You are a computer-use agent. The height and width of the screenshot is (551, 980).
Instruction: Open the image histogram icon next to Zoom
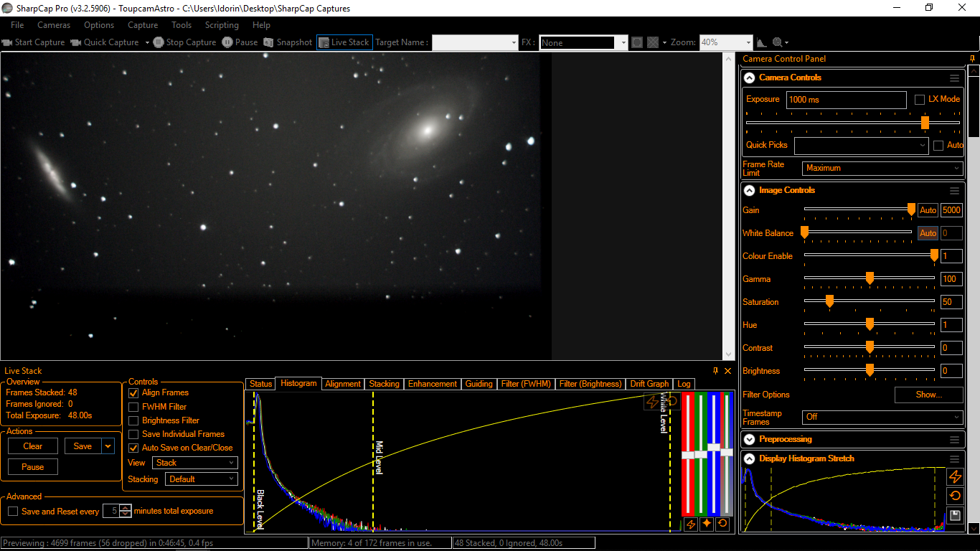[x=762, y=43]
